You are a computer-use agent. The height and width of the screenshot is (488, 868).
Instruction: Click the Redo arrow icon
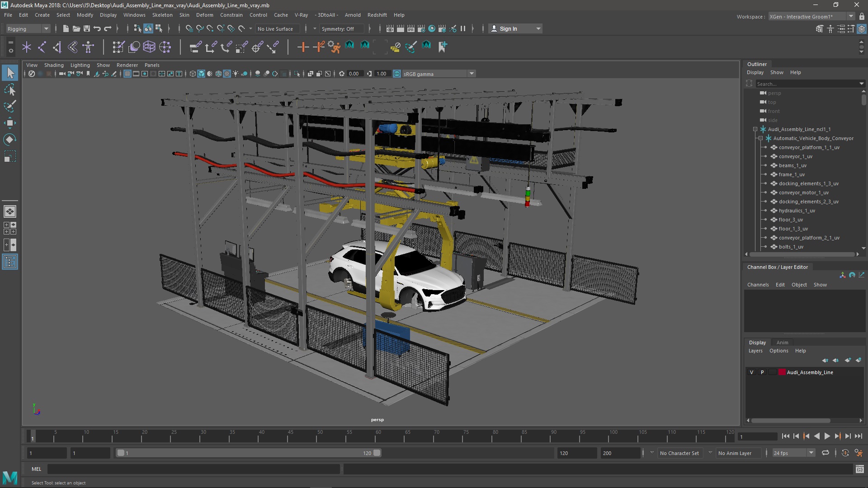click(x=108, y=28)
